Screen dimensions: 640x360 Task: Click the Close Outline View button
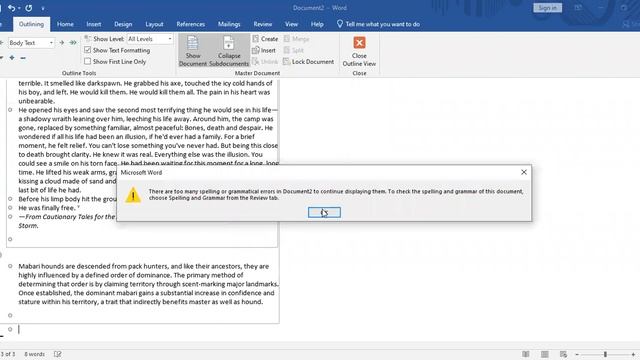pos(359,51)
